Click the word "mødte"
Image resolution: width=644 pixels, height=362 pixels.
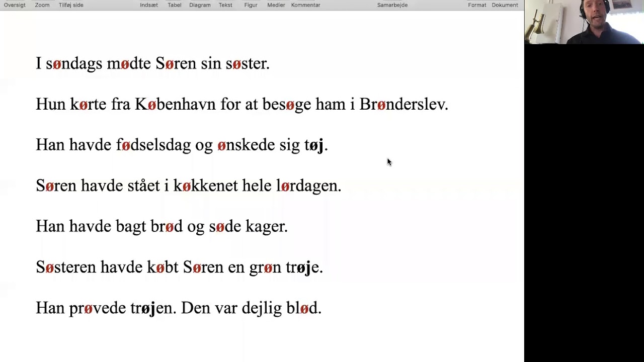click(129, 64)
